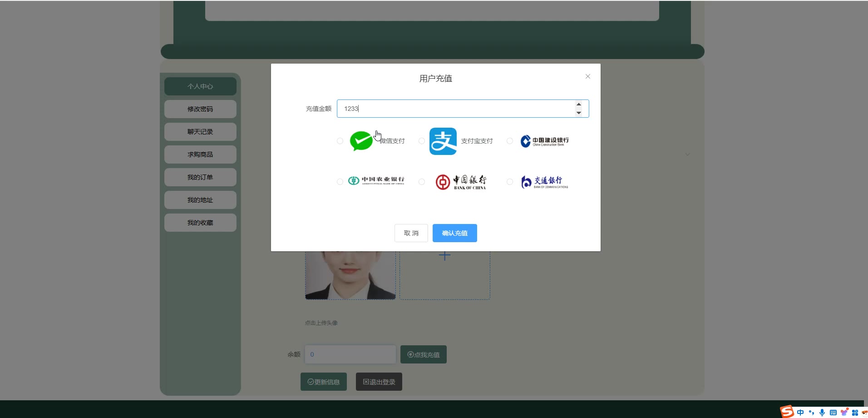Click the 微信支付 text label
Image resolution: width=868 pixels, height=418 pixels.
(392, 141)
